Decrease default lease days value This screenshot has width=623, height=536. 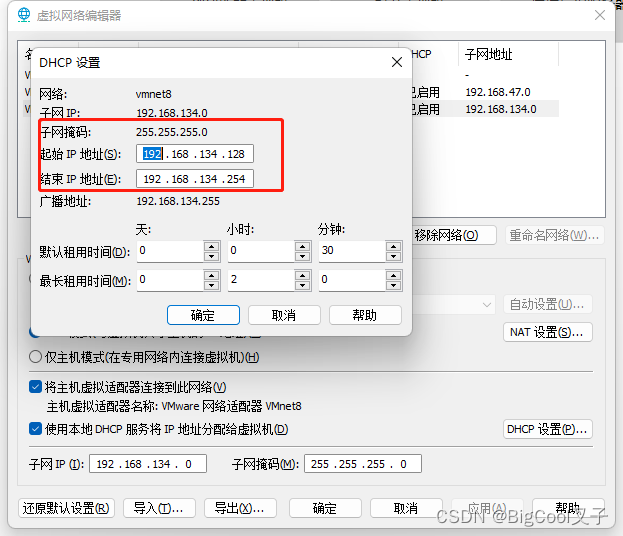pos(211,256)
